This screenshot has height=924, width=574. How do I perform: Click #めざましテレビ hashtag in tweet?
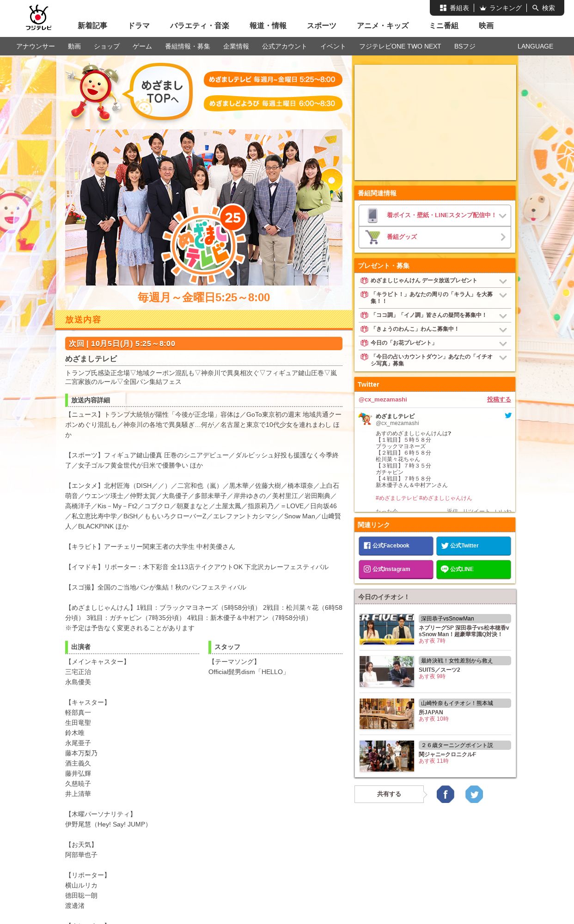pos(397,498)
